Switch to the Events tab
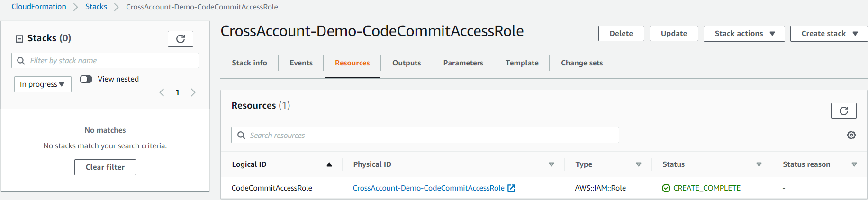Viewport: 868px width, 200px height. 301,63
